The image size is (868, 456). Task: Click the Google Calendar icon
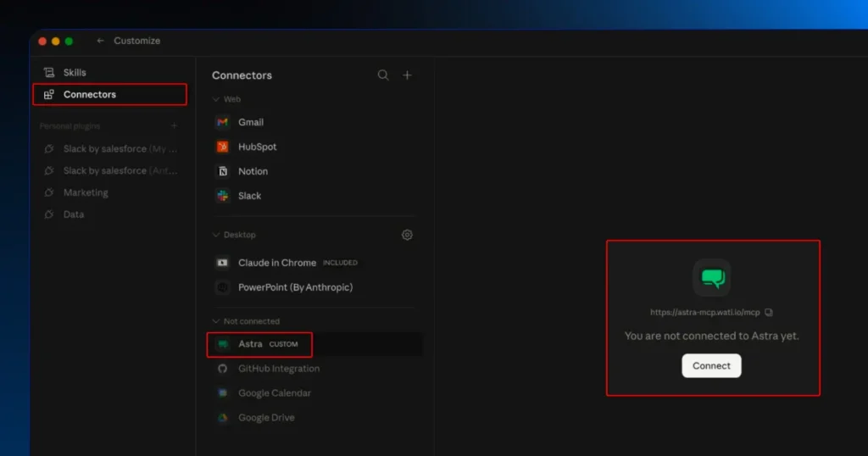[223, 393]
